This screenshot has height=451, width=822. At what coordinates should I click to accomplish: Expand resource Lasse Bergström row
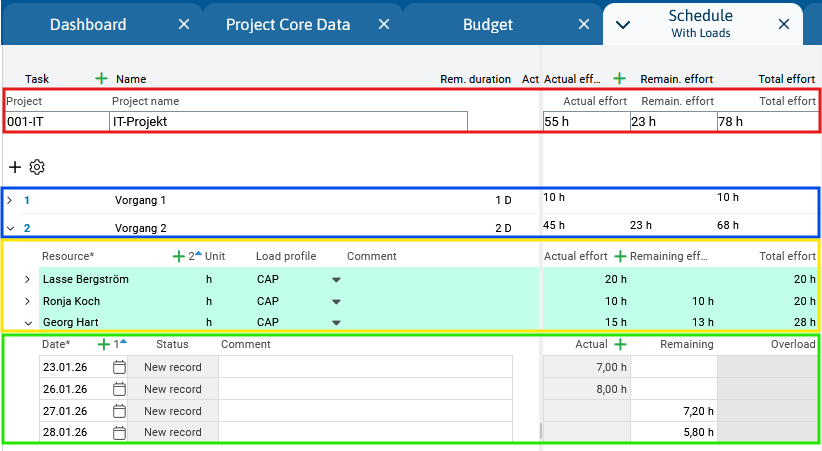tap(27, 279)
